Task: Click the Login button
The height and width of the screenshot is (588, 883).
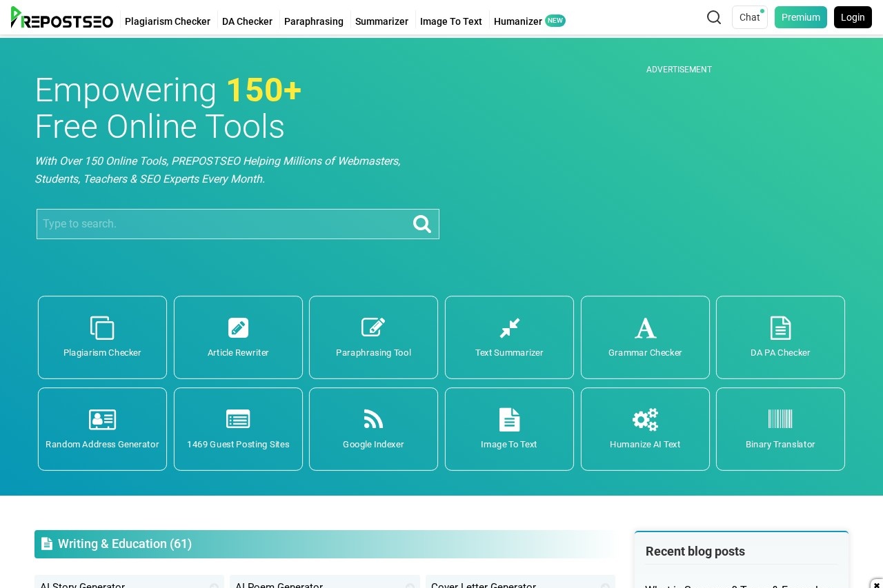Action: (x=853, y=17)
